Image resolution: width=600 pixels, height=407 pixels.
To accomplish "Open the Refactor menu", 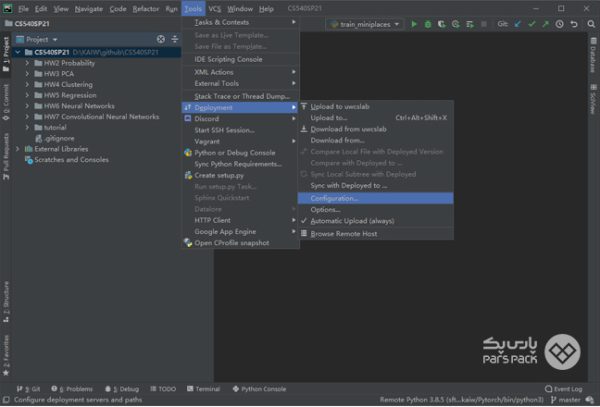I will tap(145, 8).
